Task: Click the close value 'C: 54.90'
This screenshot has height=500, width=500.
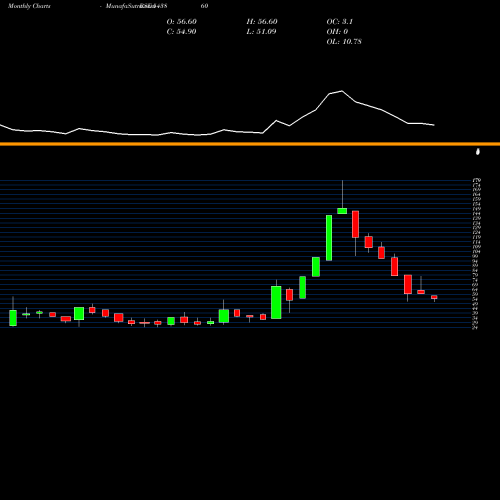Action: click(x=181, y=31)
